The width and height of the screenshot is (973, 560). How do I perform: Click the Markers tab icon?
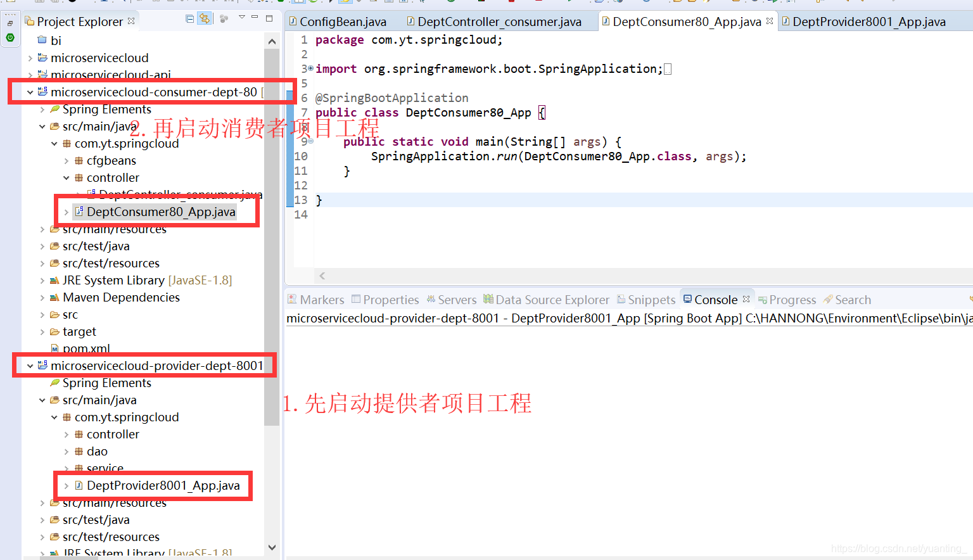click(x=292, y=299)
